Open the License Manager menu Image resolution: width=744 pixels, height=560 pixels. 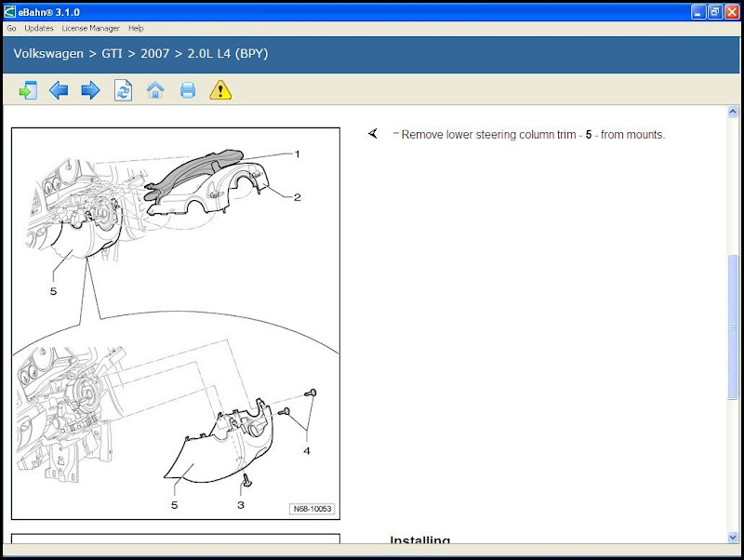pyautogui.click(x=90, y=29)
